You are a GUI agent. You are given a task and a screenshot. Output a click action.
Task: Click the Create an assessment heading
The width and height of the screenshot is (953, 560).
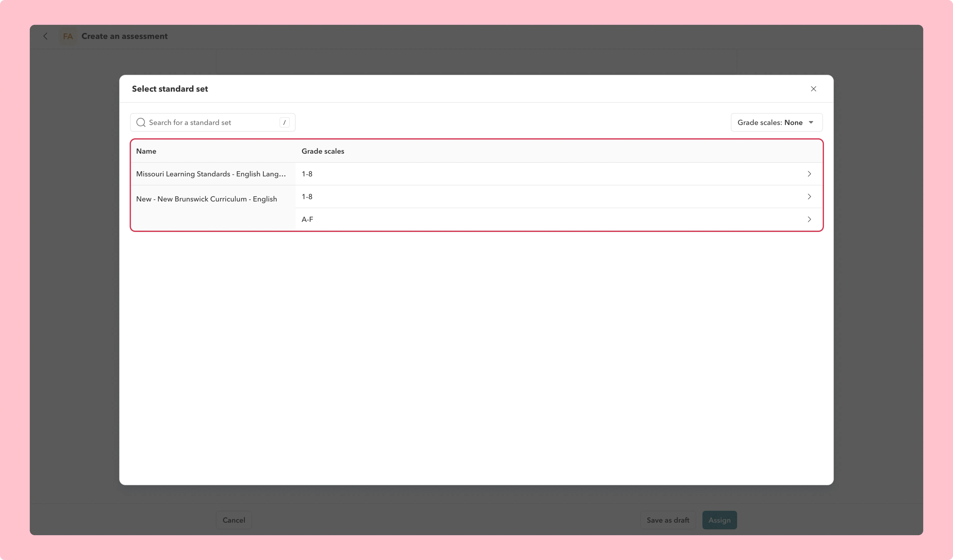124,36
